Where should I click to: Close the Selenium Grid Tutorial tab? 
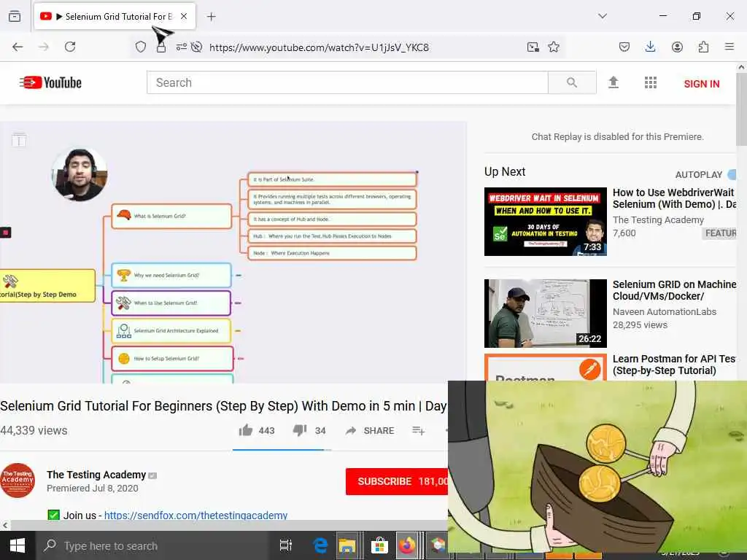(x=184, y=16)
